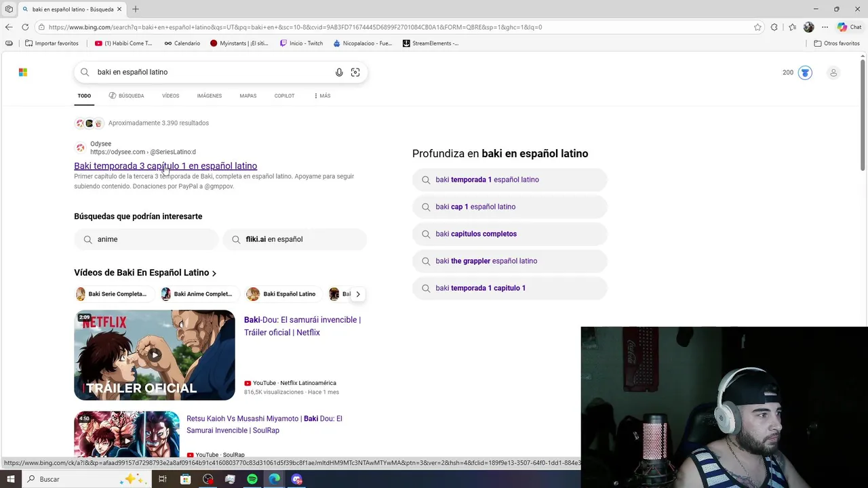Expand the Otros favoritos folder
The width and height of the screenshot is (868, 488).
(837, 43)
